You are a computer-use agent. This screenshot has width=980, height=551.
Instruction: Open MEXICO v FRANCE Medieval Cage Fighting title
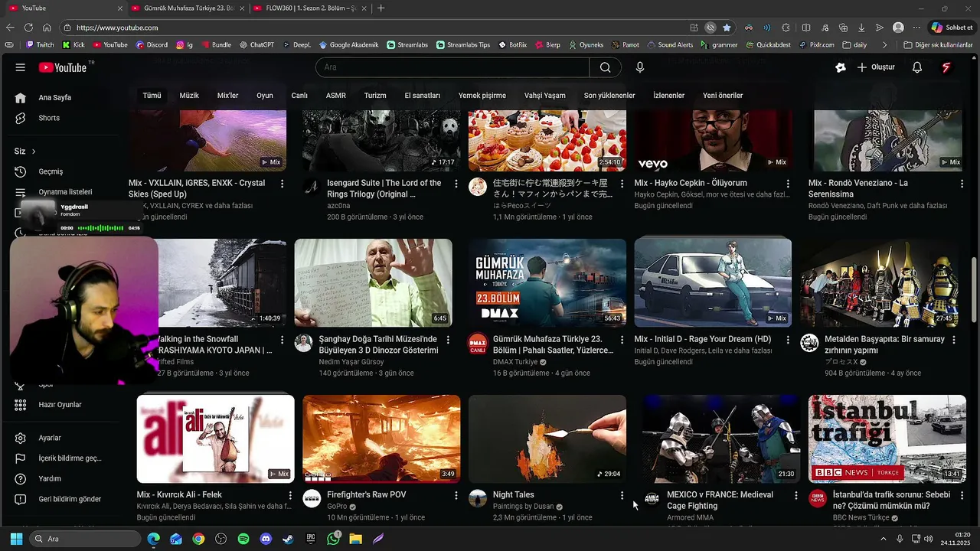coord(720,500)
